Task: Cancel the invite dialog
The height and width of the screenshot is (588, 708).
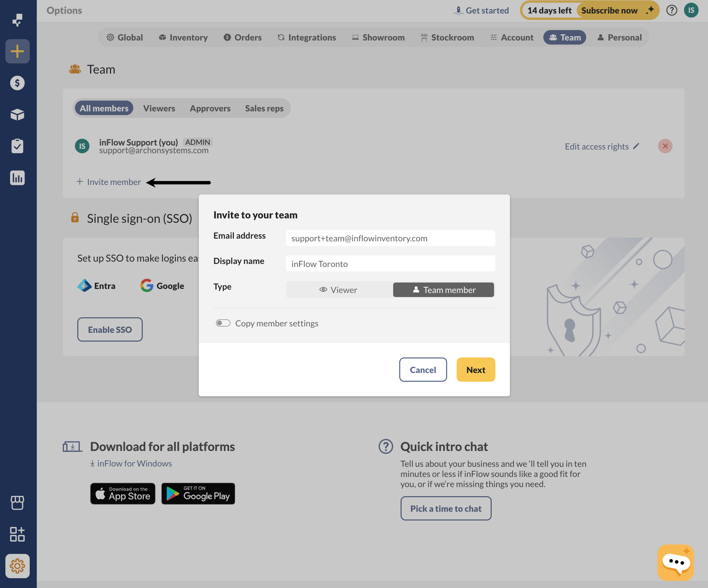Action: (423, 370)
